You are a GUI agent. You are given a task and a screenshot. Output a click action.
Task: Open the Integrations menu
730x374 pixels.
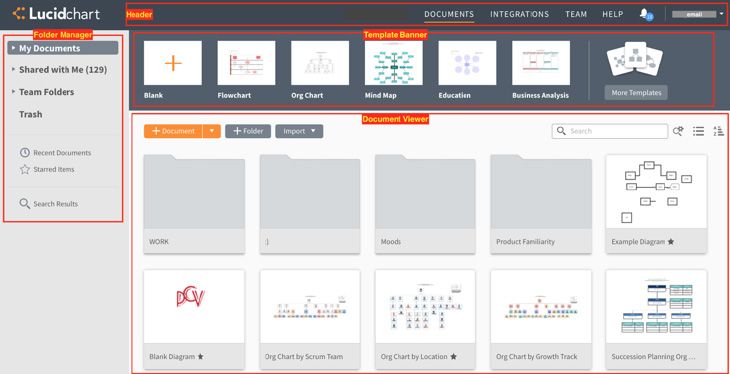[519, 14]
